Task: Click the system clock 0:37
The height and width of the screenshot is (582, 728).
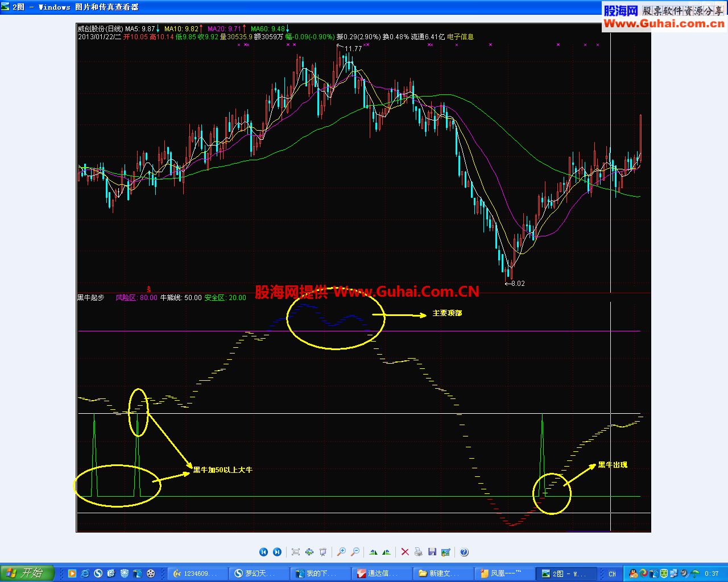Action: 712,574
